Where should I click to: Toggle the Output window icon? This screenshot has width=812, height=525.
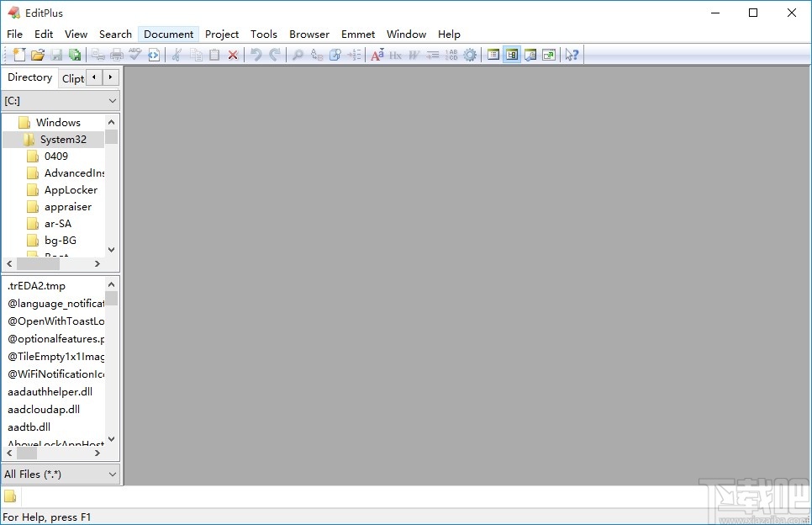[x=530, y=55]
